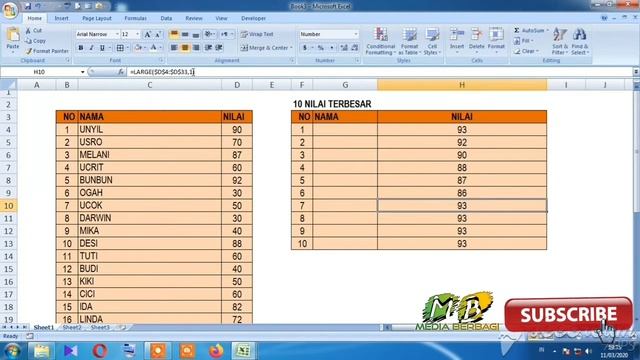This screenshot has width=640, height=360.
Task: Click inside the formula bar
Action: click(x=380, y=72)
